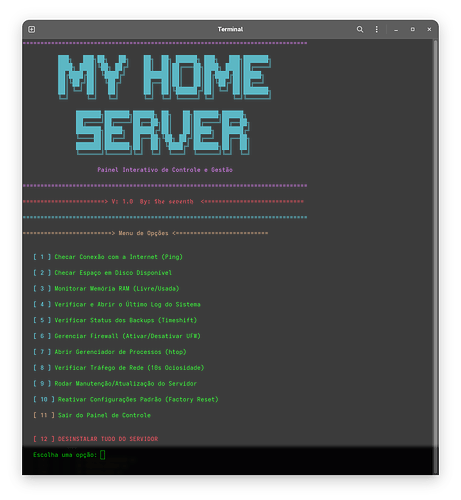Open the three-dot terminal menu
This screenshot has width=461, height=500.
(377, 29)
